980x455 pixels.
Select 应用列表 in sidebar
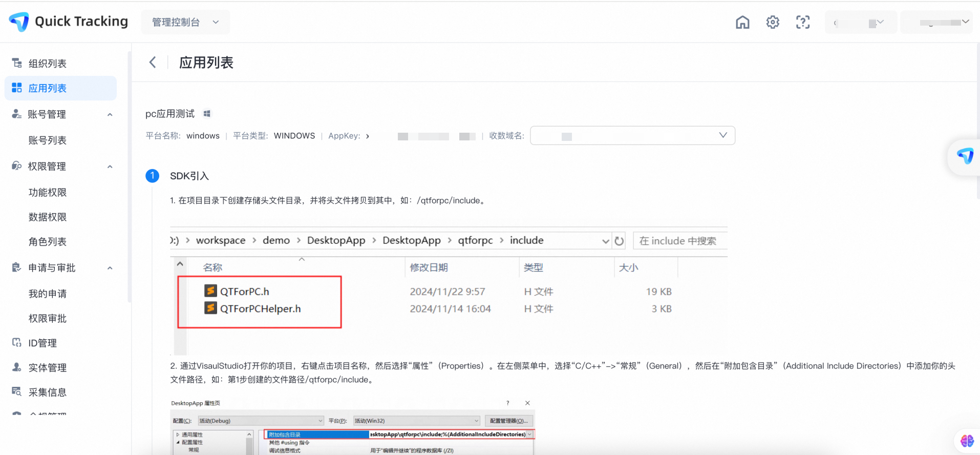click(x=60, y=88)
